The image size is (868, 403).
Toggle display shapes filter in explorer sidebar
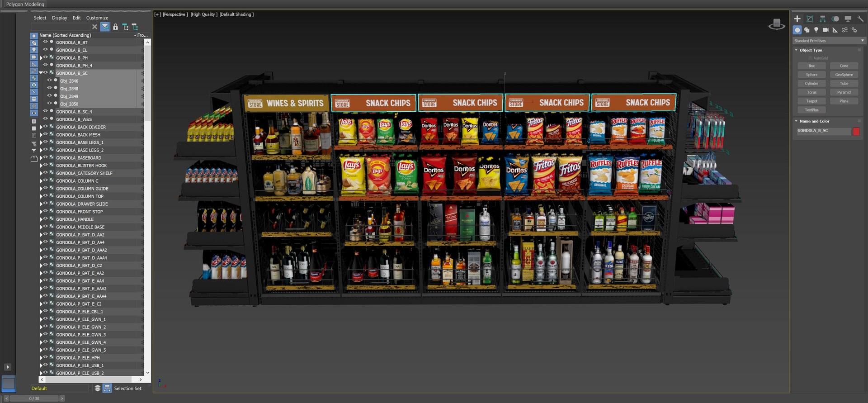coord(34,43)
